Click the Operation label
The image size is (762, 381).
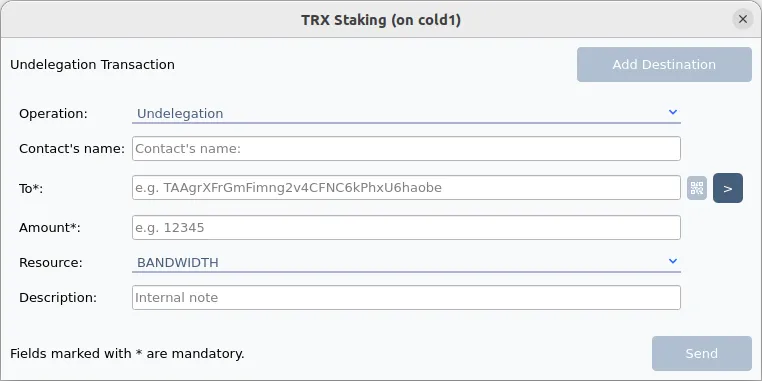(x=53, y=114)
